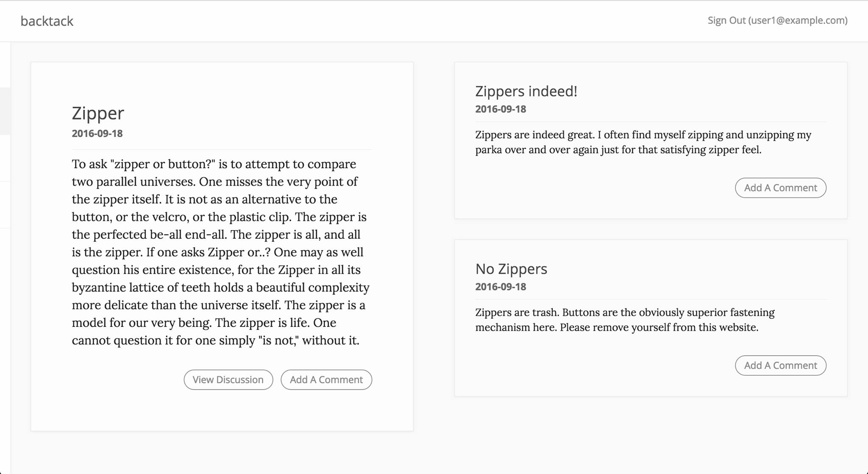Click the backtack brand logo link
Viewport: 868px width, 474px height.
(x=47, y=21)
